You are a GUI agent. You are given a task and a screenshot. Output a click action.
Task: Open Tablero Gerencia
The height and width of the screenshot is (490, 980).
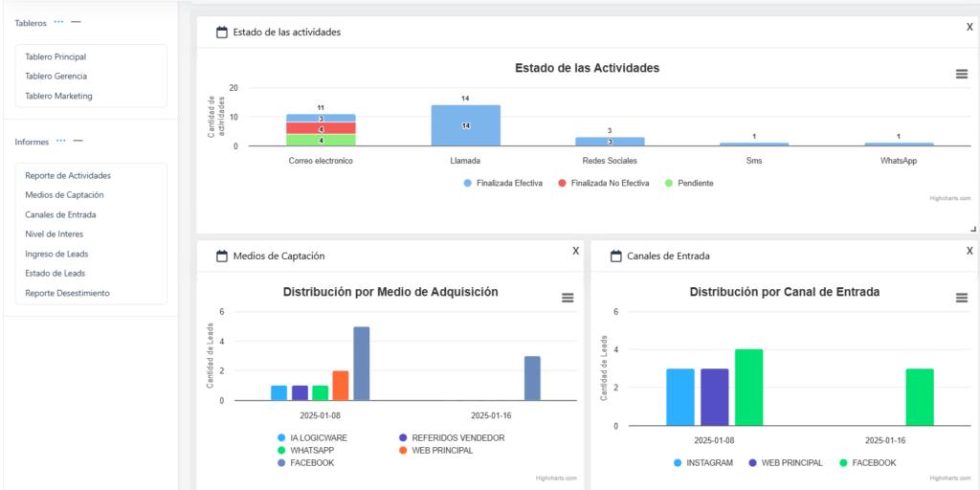(56, 77)
